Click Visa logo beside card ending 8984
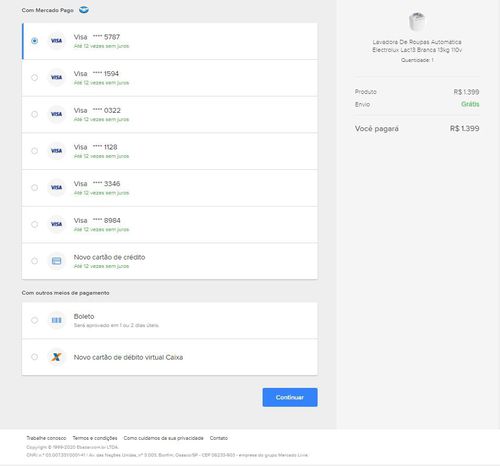500x466 pixels. click(56, 224)
